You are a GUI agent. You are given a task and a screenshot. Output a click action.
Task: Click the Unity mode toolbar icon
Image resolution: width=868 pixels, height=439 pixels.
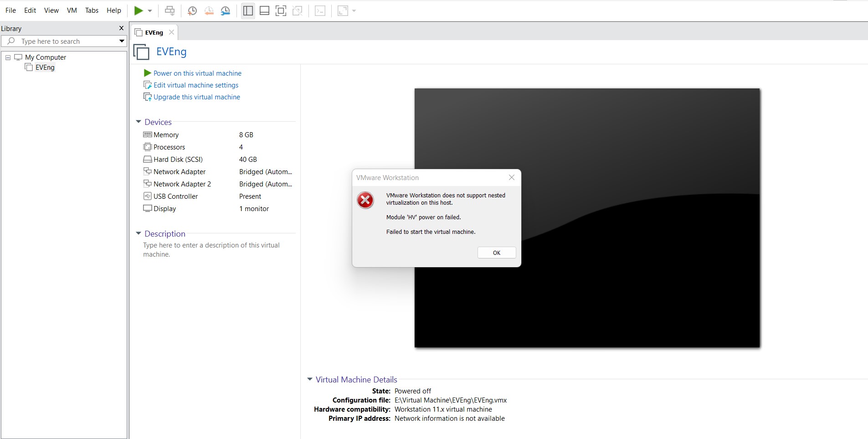pos(298,11)
